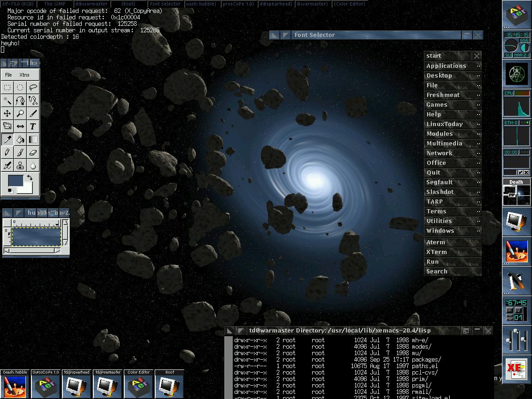The width and height of the screenshot is (532, 399).
Task: Choose the Gradient blend tool
Action: pos(33,139)
